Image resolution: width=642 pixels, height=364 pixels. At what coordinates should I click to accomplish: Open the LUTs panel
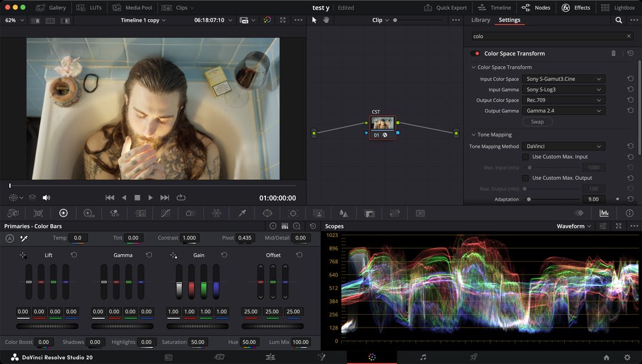[89, 8]
